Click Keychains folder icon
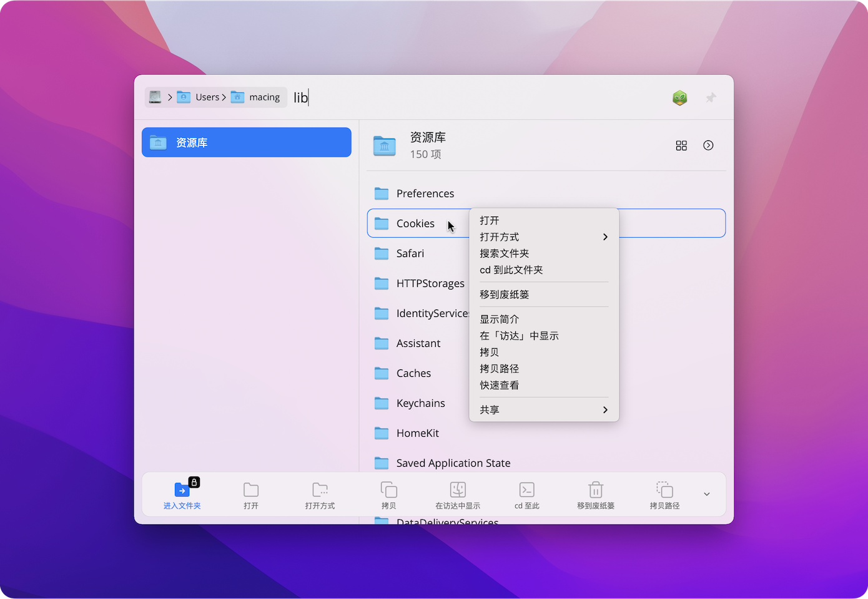868x599 pixels. pos(382,403)
